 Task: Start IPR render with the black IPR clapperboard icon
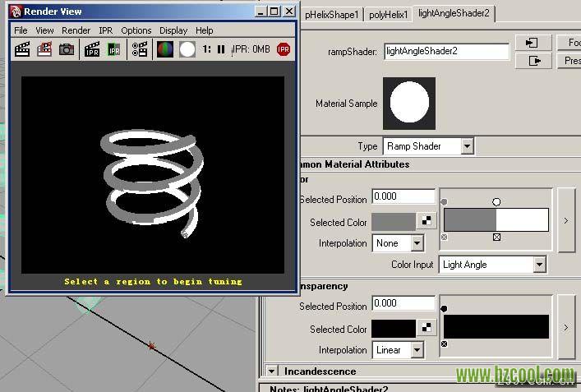click(92, 49)
